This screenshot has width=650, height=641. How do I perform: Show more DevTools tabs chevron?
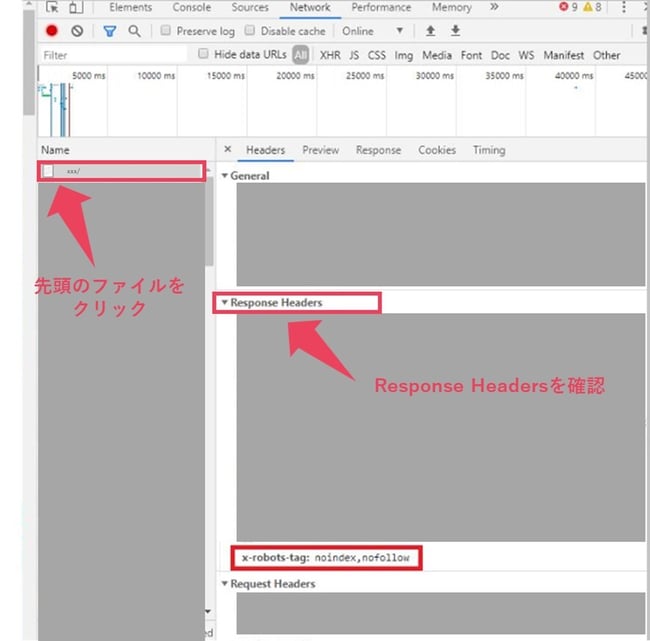(493, 8)
